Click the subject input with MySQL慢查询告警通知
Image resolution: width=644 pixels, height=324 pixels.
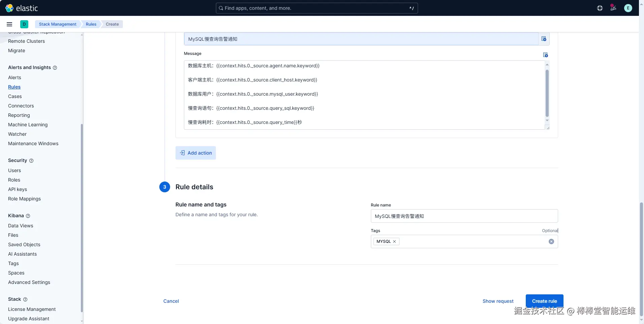pyautogui.click(x=361, y=39)
